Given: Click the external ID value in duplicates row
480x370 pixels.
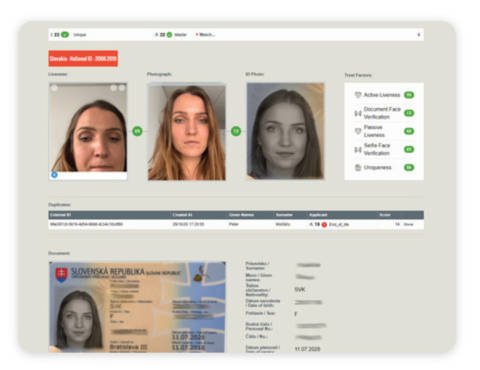Looking at the screenshot, I should point(86,224).
